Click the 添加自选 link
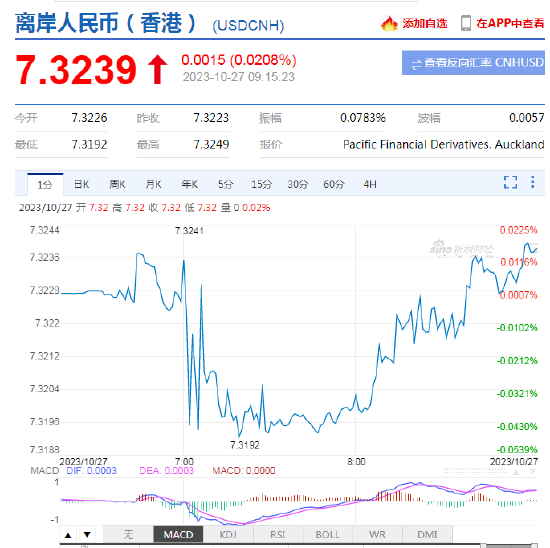The width and height of the screenshot is (550, 548). click(x=425, y=24)
